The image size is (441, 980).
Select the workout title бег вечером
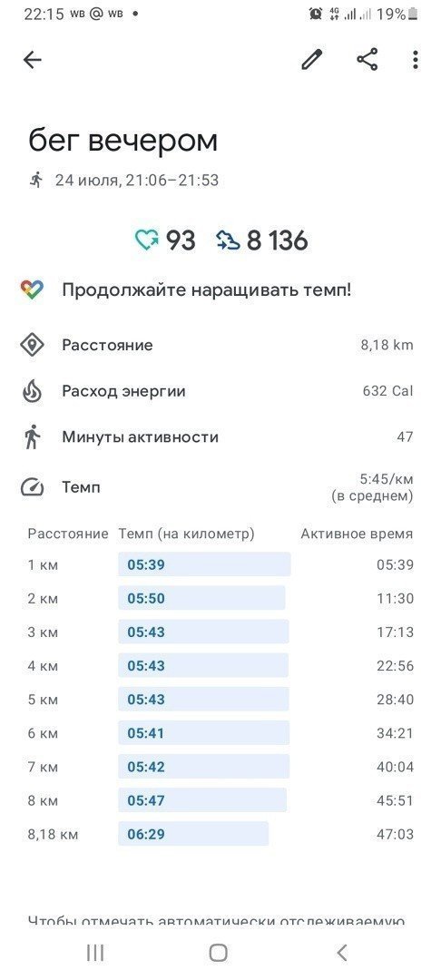[x=123, y=140]
